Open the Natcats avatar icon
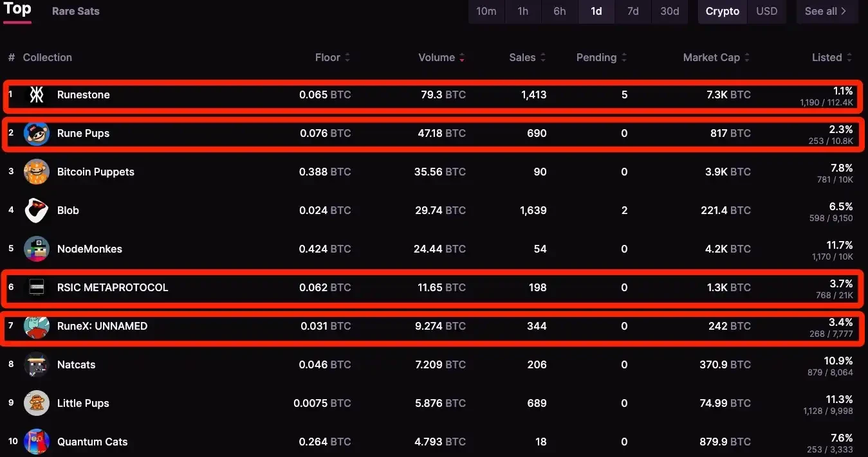The image size is (868, 457). click(37, 364)
